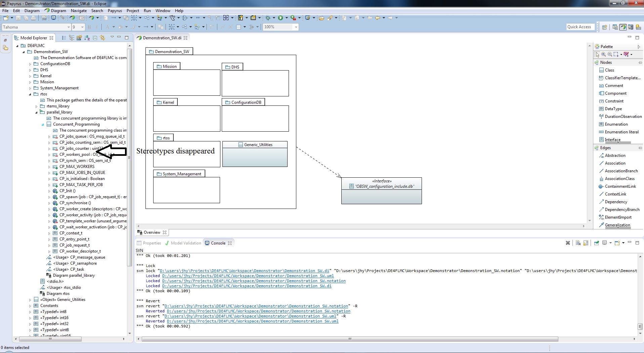Viewport: 644px width, 353px height.
Task: Click the Print toolbar icon
Action: (33, 17)
